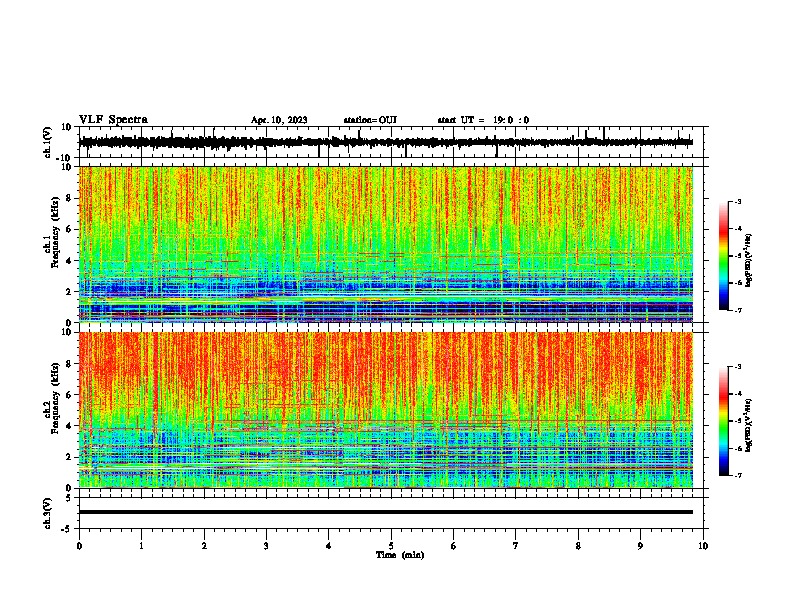Viewport: 792px width, 612px height.
Task: Click the color scale bar beside ch.2 spectrogram
Action: pyautogui.click(x=724, y=421)
